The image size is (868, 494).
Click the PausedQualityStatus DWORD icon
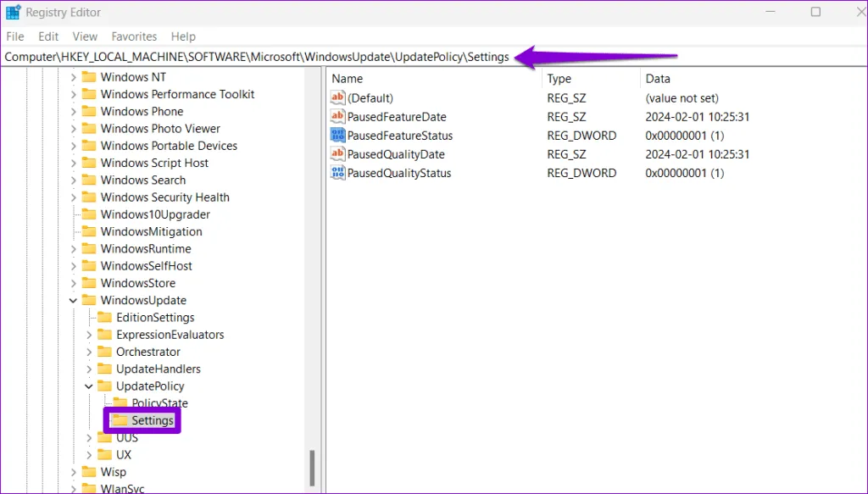tap(338, 173)
